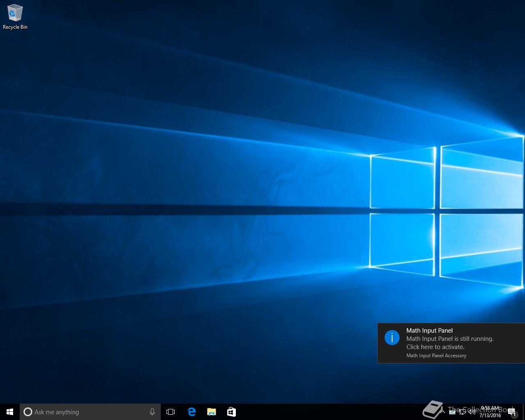Viewport: 525px width, 420px height.
Task: Click the notification's blue info icon
Action: pos(392,338)
